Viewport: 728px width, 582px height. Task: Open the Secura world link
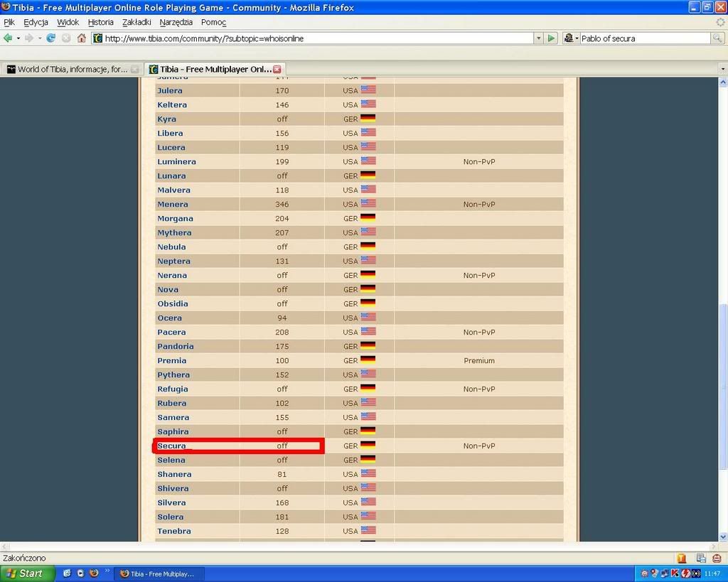coord(171,446)
